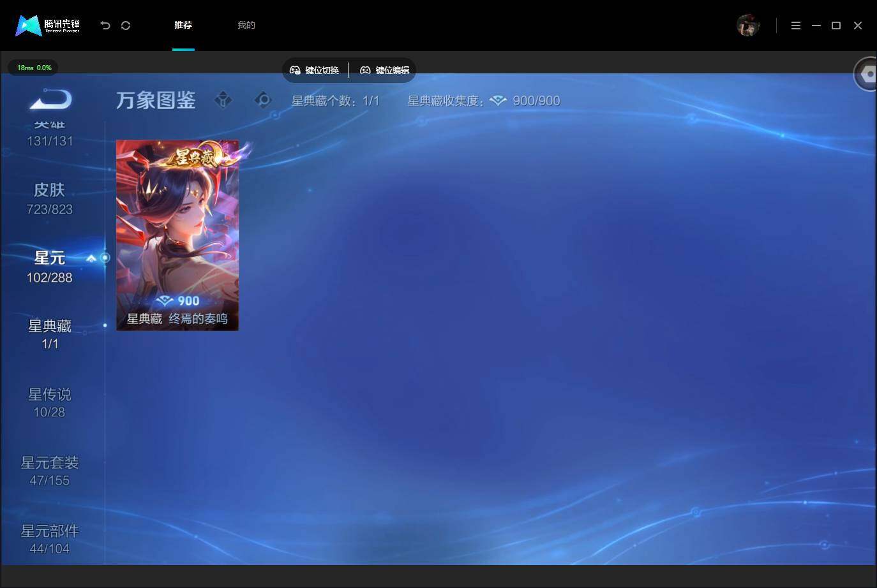
Task: Refresh the page with the reload icon
Action: point(126,26)
